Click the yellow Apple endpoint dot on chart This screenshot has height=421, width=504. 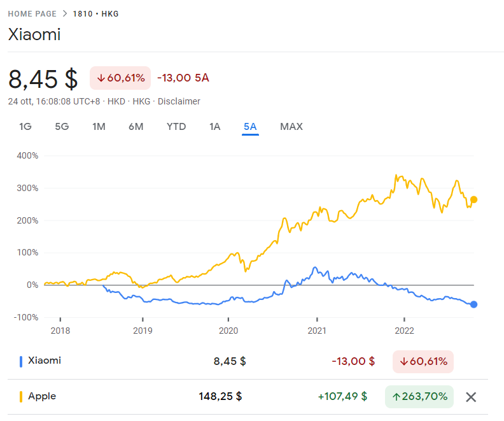point(473,200)
